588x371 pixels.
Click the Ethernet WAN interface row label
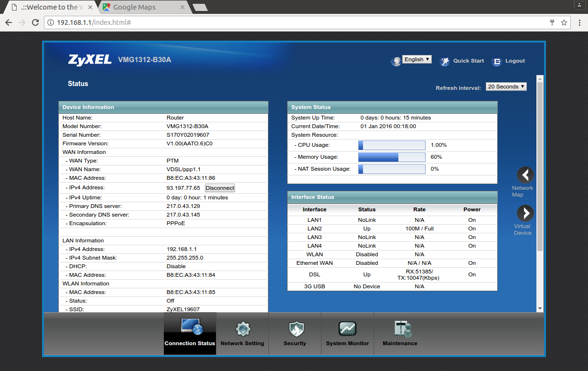click(314, 263)
